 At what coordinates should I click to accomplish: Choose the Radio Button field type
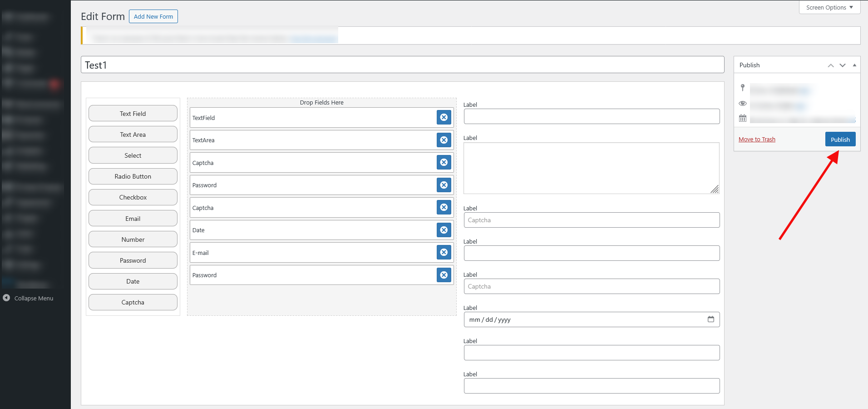133,176
